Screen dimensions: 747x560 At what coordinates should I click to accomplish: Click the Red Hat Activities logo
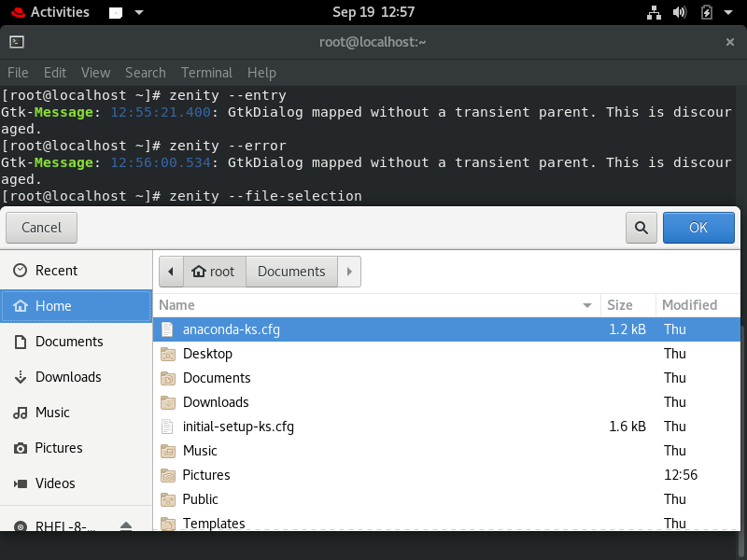(x=18, y=12)
